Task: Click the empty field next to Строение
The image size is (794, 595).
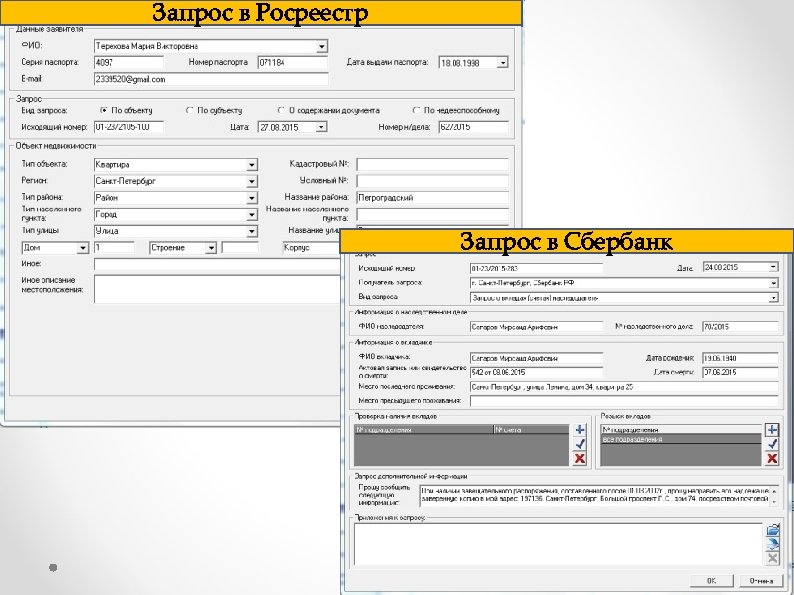Action: pos(240,248)
